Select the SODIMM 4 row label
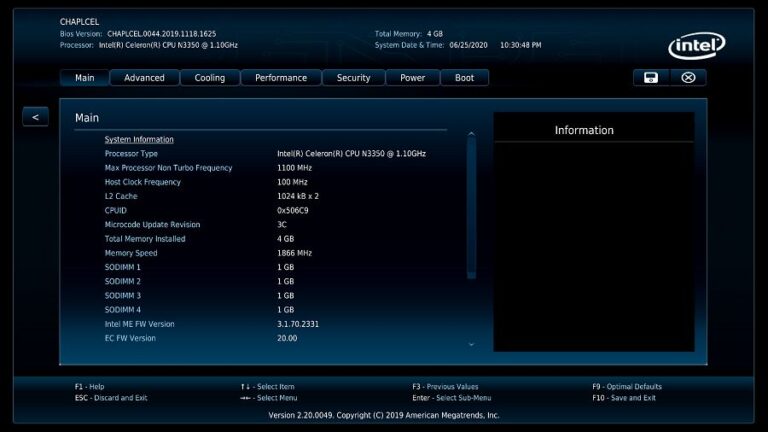 tap(122, 310)
